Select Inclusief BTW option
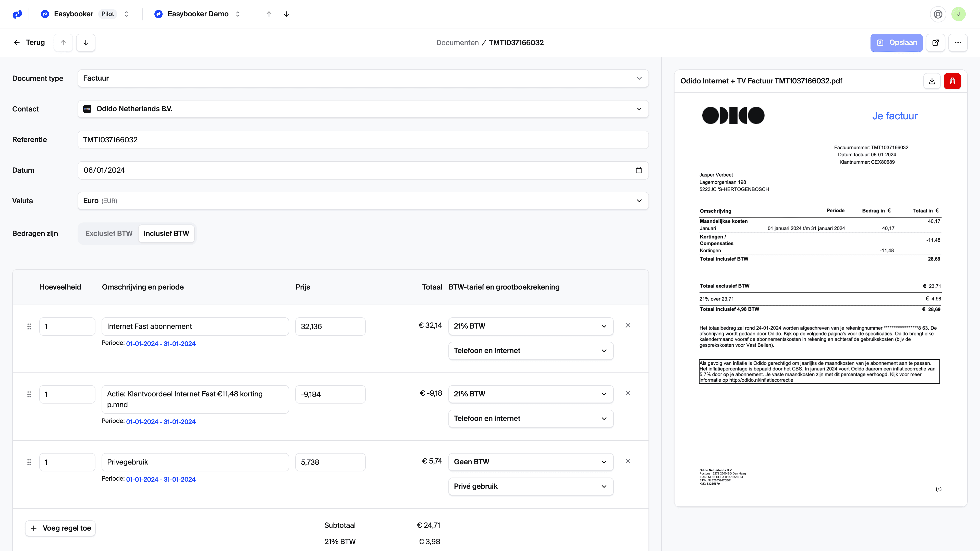980x551 pixels. [x=166, y=233]
